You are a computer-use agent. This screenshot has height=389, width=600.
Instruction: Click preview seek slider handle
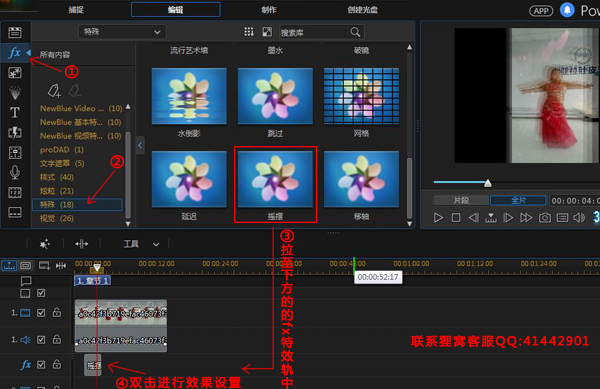(488, 183)
